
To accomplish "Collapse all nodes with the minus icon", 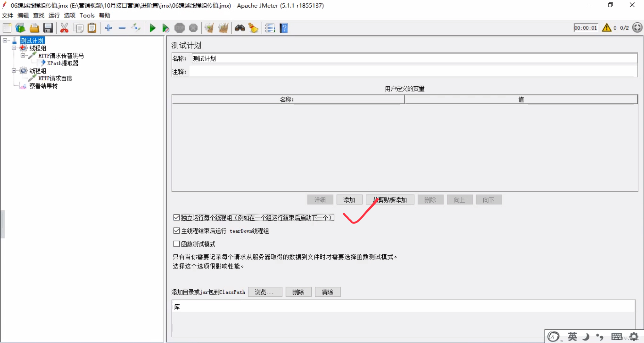I will point(122,28).
